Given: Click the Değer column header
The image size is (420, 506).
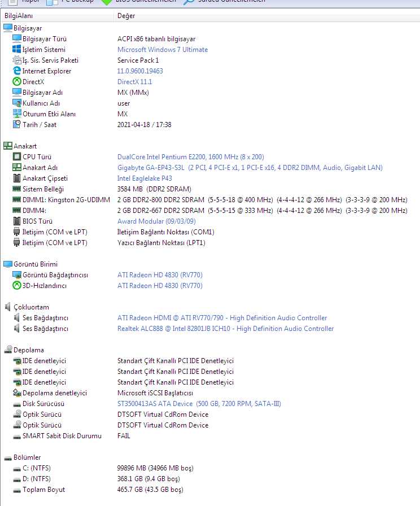Looking at the screenshot, I should click(x=126, y=16).
